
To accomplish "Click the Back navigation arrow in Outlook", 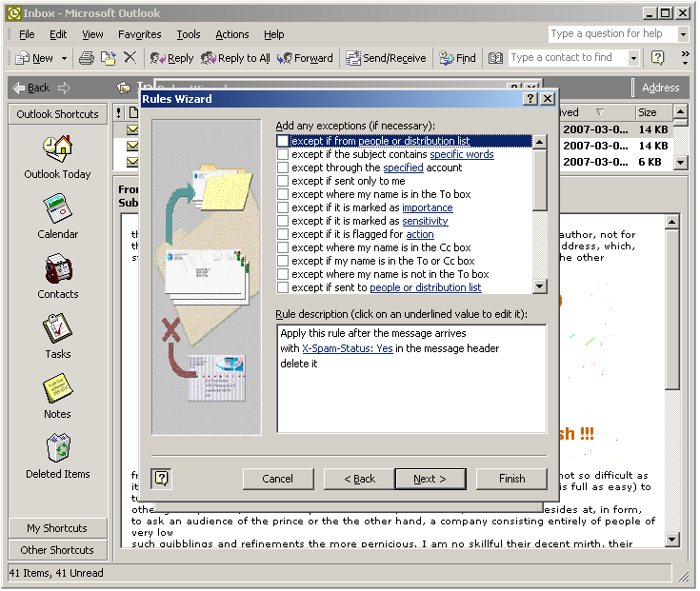I will (30, 88).
